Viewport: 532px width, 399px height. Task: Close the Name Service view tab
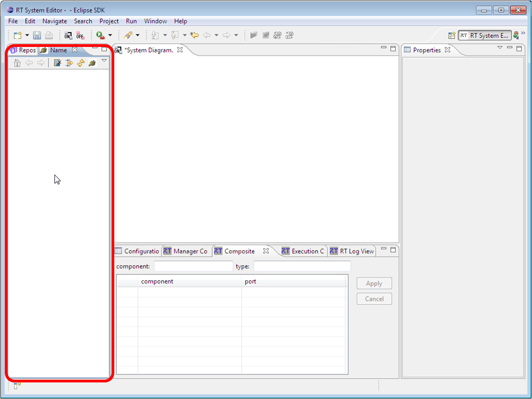click(74, 50)
